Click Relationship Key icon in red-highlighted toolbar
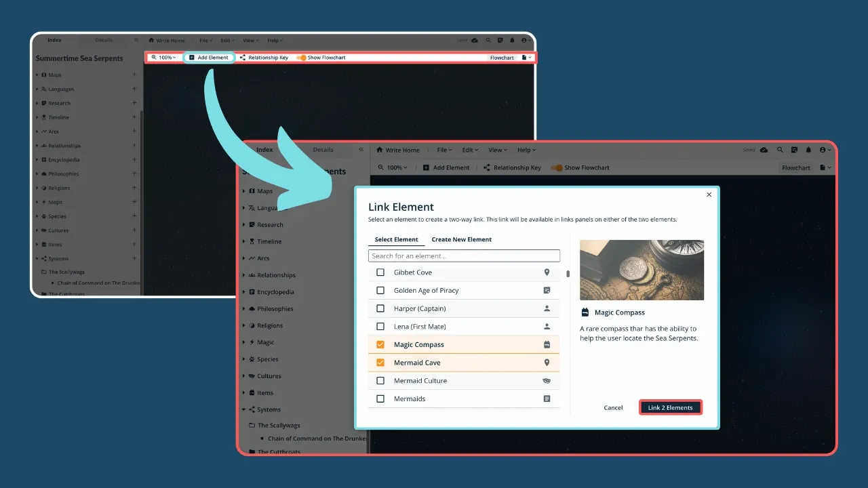Image resolution: width=868 pixels, height=488 pixels. coord(243,58)
